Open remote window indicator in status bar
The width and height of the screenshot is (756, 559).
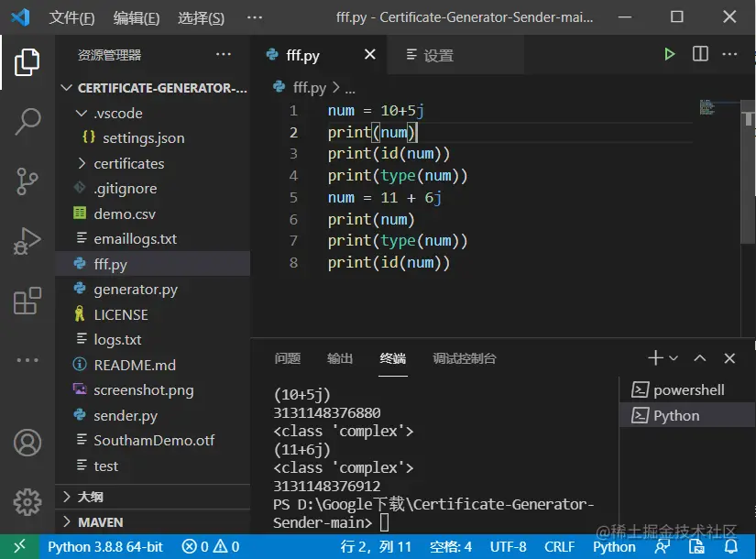[19, 546]
